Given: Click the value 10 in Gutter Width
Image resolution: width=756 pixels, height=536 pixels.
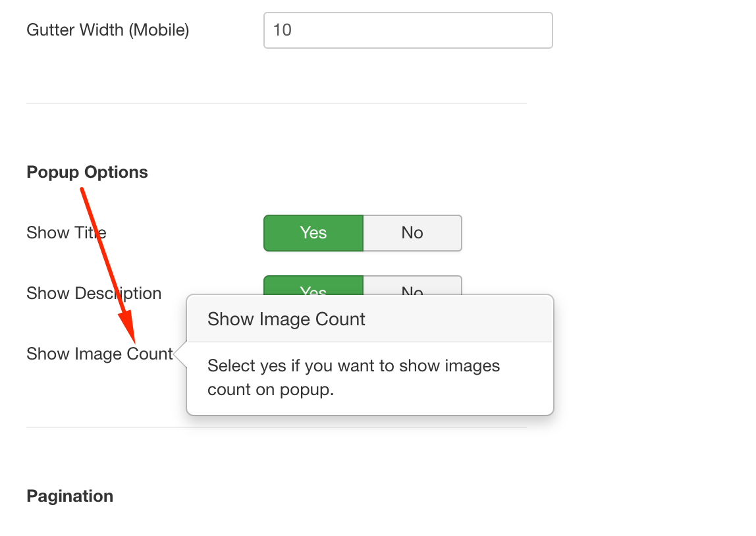Looking at the screenshot, I should [282, 30].
